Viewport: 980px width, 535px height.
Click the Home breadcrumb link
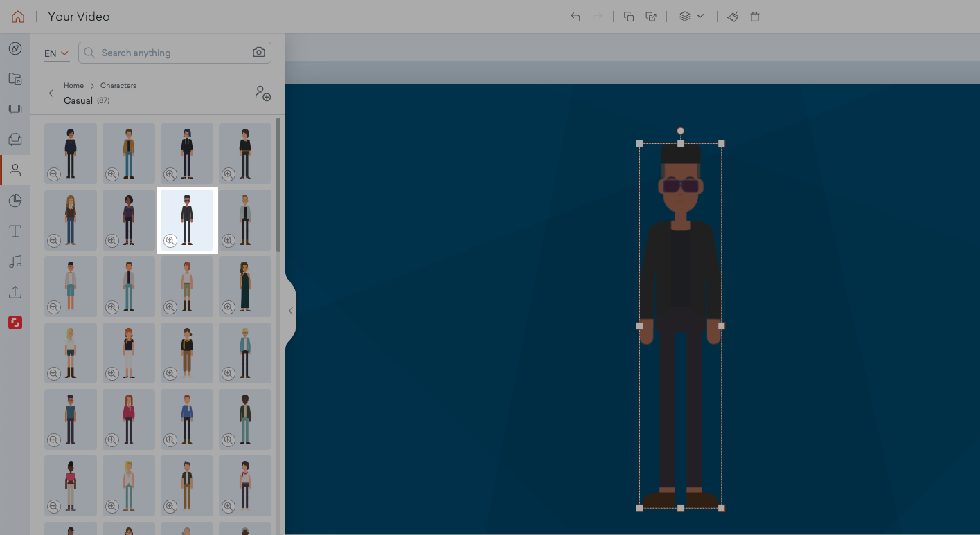tap(73, 85)
